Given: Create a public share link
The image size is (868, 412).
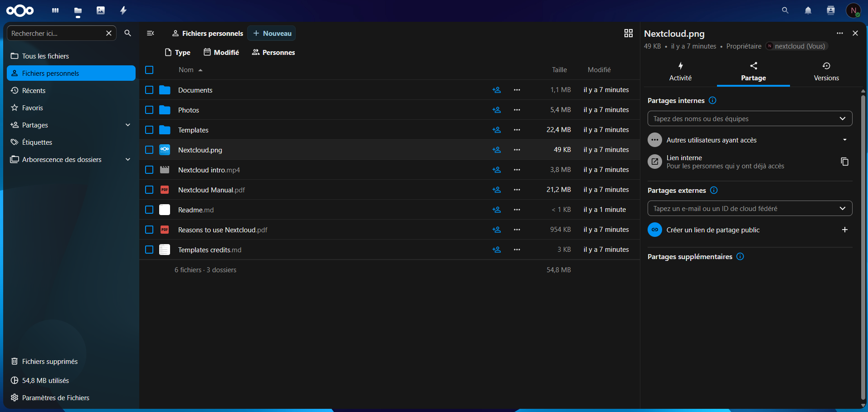Looking at the screenshot, I should pyautogui.click(x=844, y=230).
